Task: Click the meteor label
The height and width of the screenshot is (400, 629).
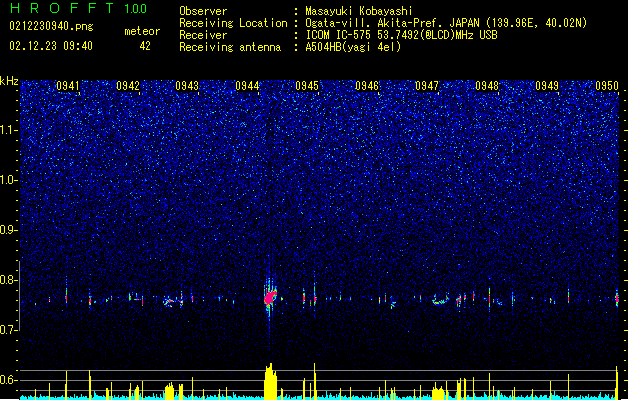Action: coord(142,31)
